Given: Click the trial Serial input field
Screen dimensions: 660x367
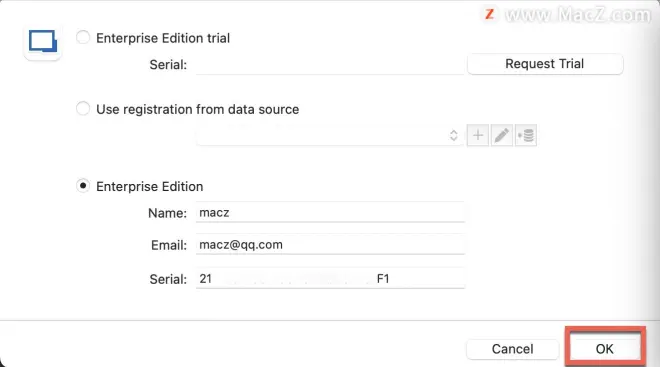Looking at the screenshot, I should click(330, 64).
